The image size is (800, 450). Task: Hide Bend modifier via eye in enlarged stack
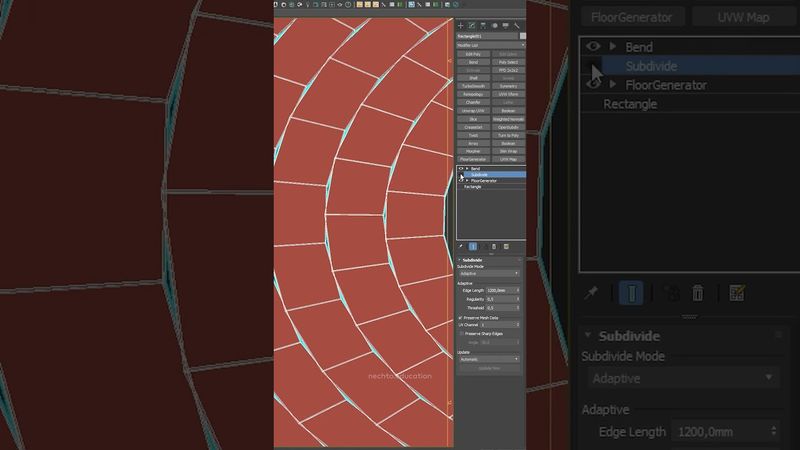point(593,47)
